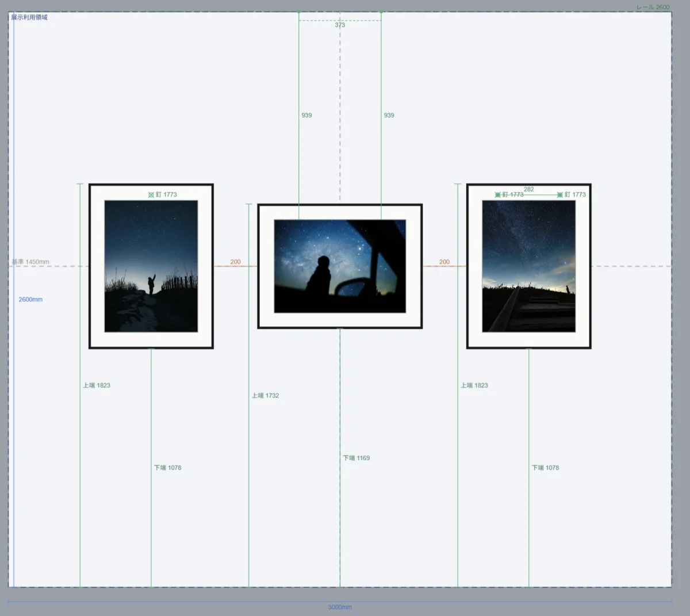Select the framed photo of person pointing at stars
Screen dimensions: 690x616
coord(151,266)
